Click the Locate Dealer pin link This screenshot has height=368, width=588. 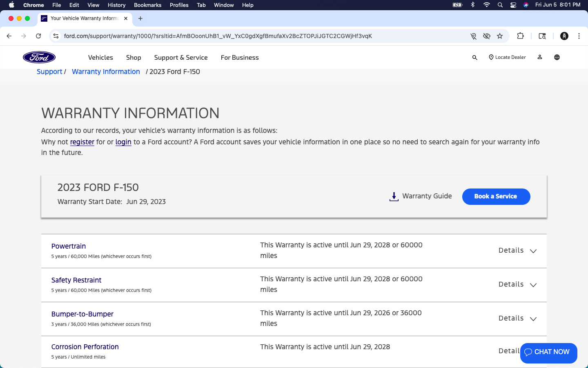[507, 57]
